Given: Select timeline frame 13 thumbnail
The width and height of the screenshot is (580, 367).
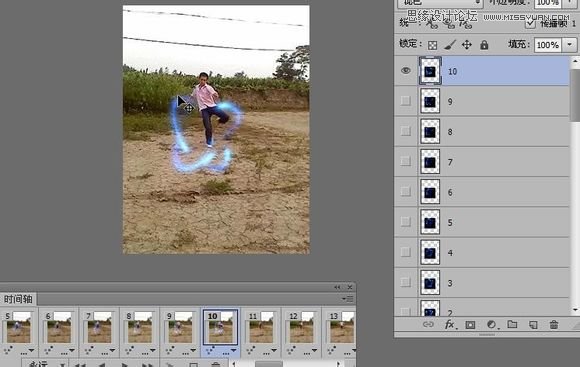Looking at the screenshot, I should click(x=341, y=327).
